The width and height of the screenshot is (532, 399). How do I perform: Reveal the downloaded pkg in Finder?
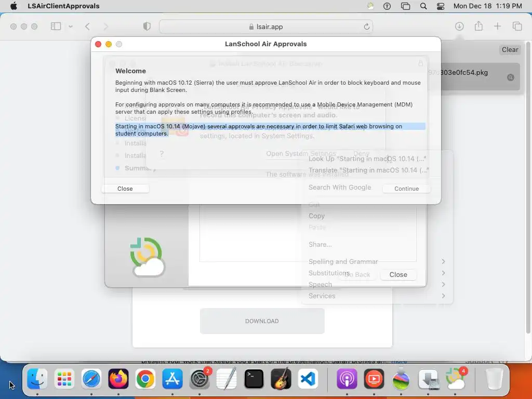coord(510,77)
